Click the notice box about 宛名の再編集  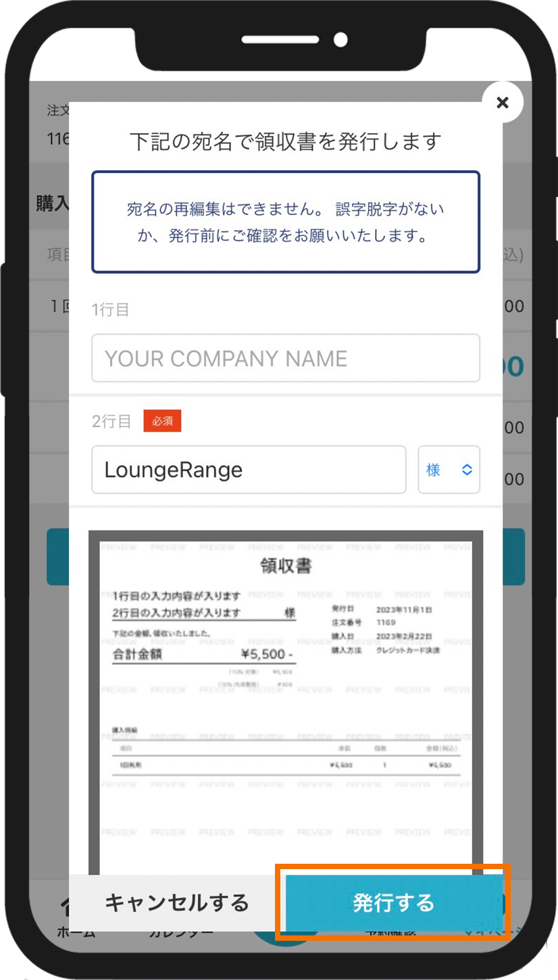click(x=285, y=222)
